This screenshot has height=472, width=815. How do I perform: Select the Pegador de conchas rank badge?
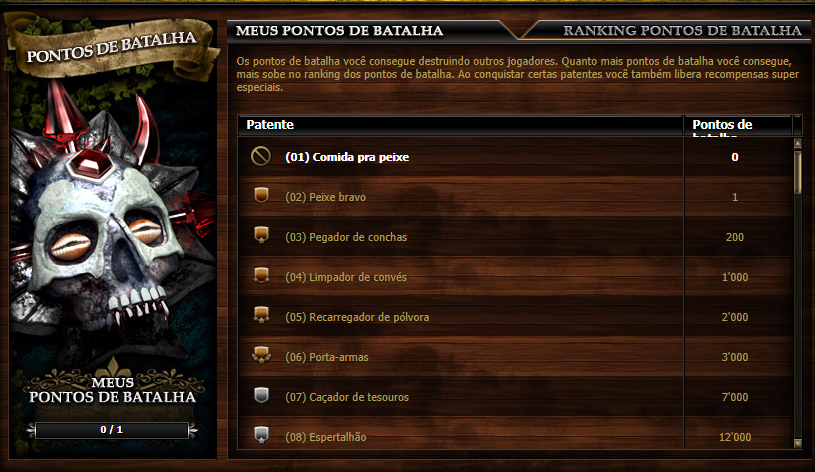261,235
